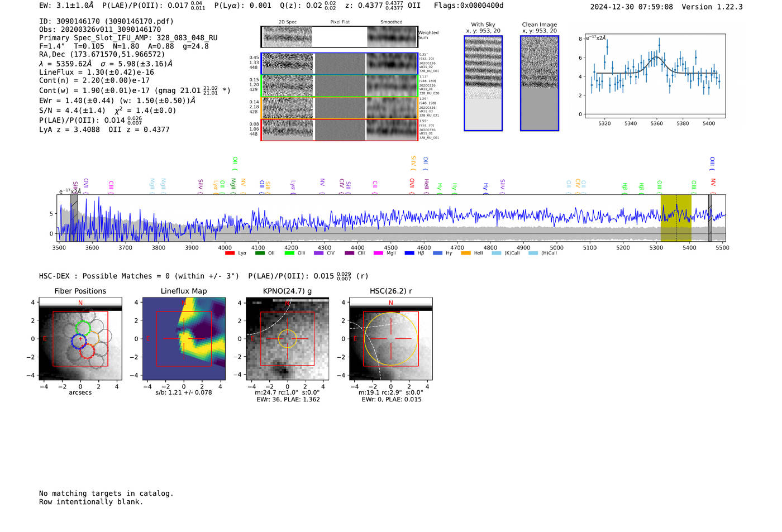
Task: Select the blue-framed fiber 2D Spec cutout
Action: pyautogui.click(x=287, y=64)
